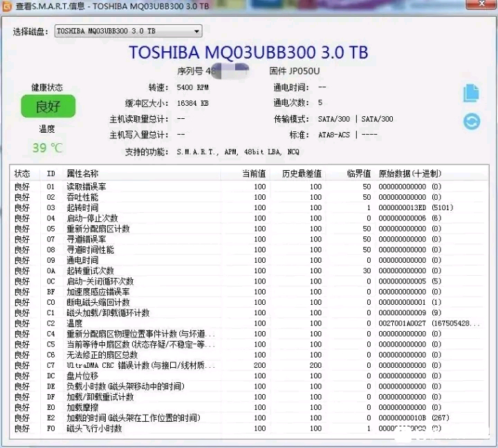The width and height of the screenshot is (498, 448).
Task: Click the 5400 RPM rotation speed value
Action: 192,87
